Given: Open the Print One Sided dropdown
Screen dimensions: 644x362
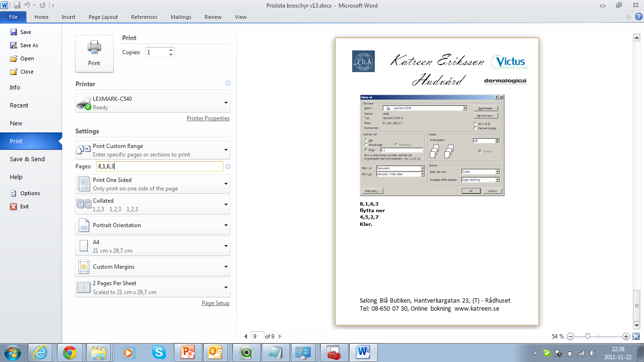Looking at the screenshot, I should tap(153, 184).
